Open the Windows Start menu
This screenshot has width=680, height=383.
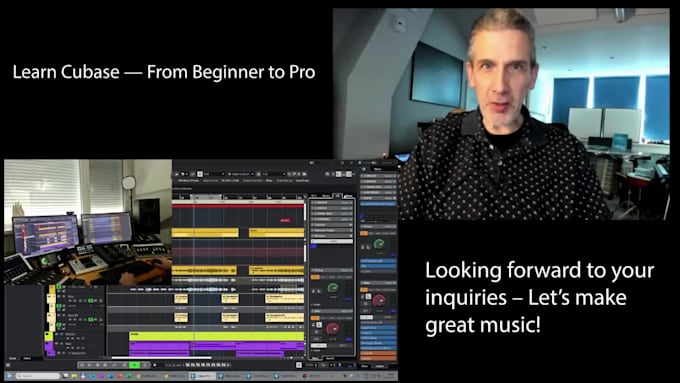coord(9,376)
